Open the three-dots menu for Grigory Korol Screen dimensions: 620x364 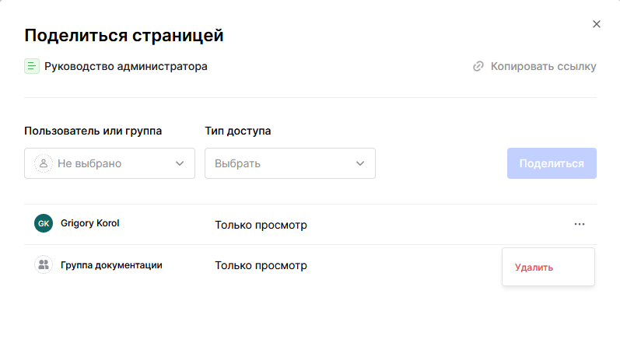(x=579, y=224)
